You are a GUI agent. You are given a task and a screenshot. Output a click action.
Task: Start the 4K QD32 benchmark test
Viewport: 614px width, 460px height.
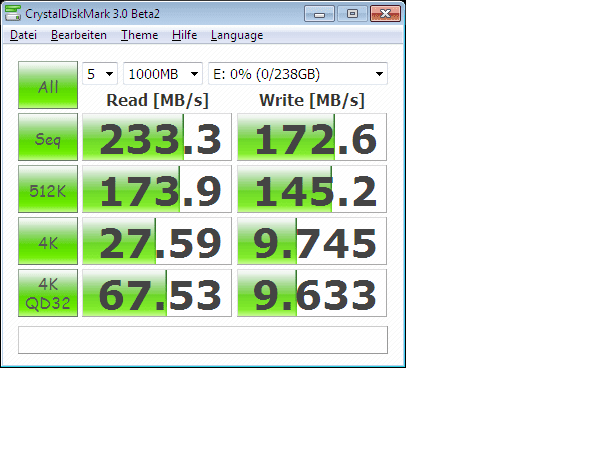point(48,293)
